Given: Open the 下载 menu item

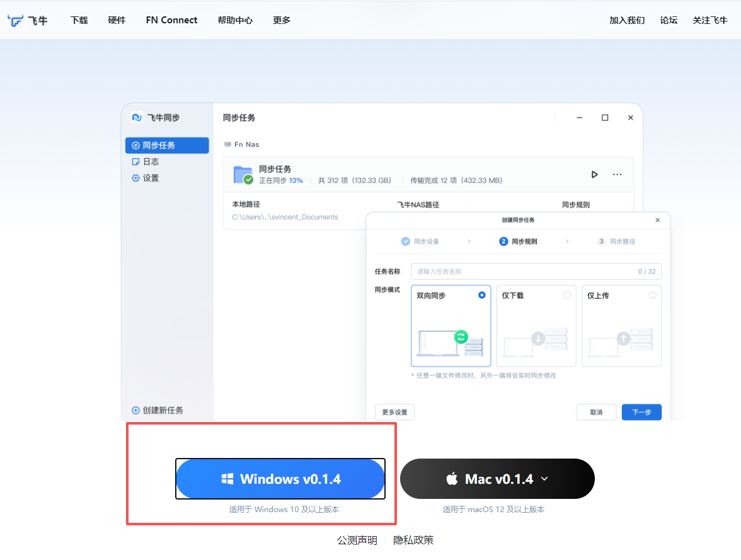Looking at the screenshot, I should (79, 20).
